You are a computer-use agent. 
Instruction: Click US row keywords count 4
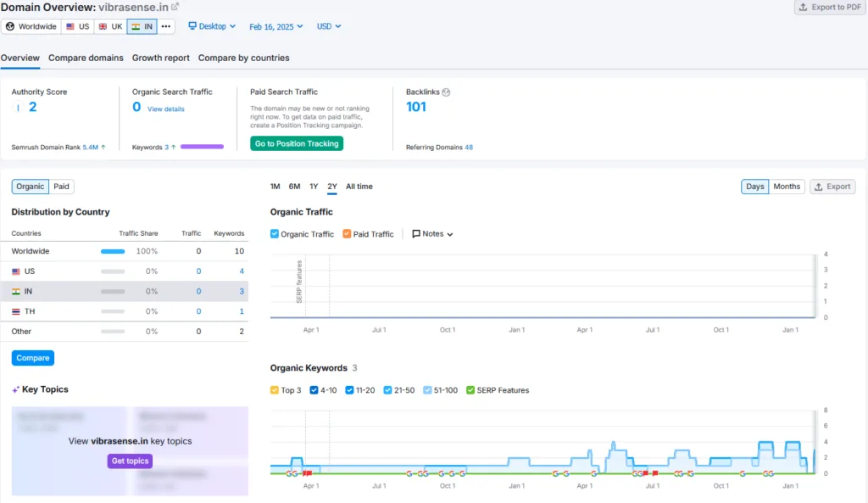click(x=242, y=271)
